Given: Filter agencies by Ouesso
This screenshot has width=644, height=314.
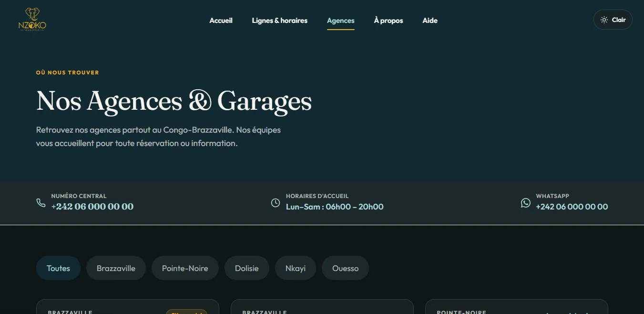Looking at the screenshot, I should pos(346,268).
